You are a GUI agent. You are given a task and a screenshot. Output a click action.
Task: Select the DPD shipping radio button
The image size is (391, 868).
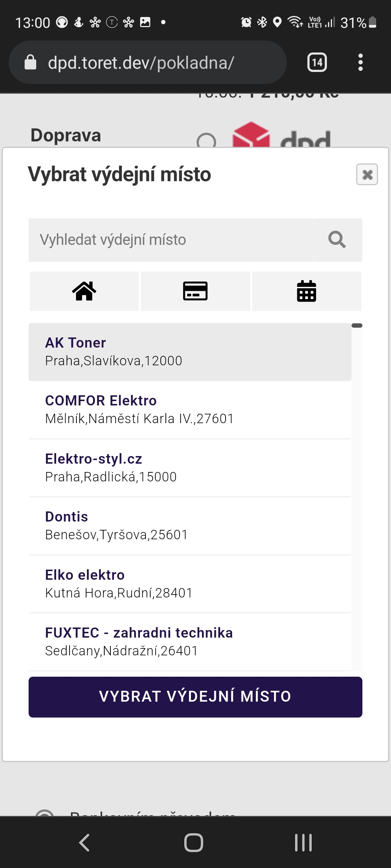(x=206, y=141)
